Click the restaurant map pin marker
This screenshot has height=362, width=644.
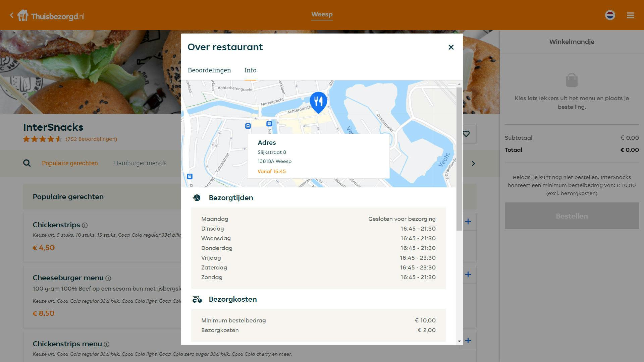pyautogui.click(x=318, y=102)
